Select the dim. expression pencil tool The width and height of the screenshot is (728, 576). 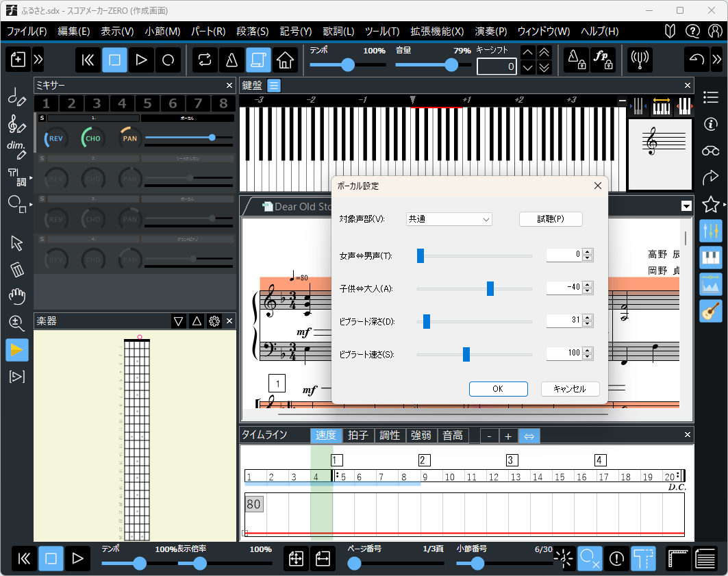pos(16,150)
